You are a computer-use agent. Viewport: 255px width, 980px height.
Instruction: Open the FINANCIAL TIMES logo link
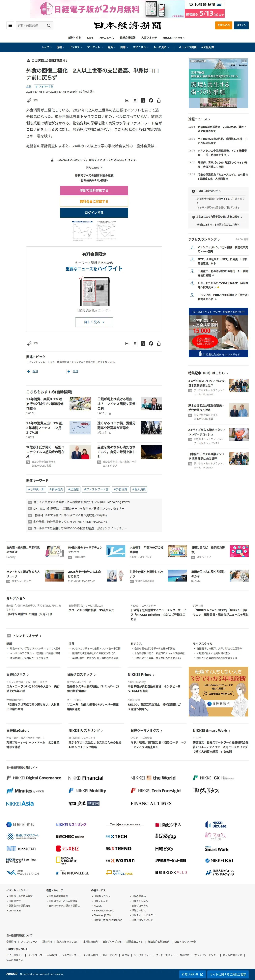(151, 804)
